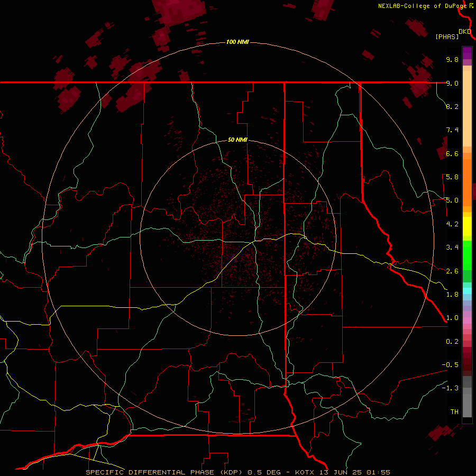Click the "50 NMI" range ring label
Screen dimensions: 476x476
(x=237, y=140)
